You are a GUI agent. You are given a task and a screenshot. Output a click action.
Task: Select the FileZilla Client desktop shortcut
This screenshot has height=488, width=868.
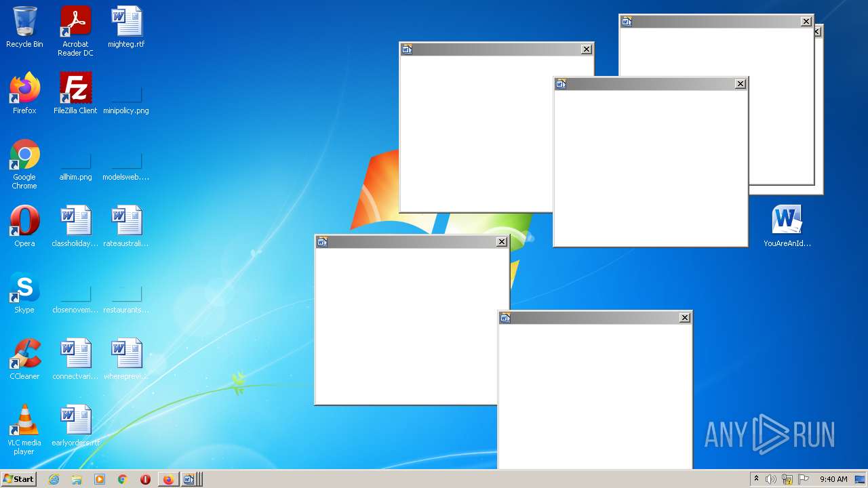click(x=75, y=94)
